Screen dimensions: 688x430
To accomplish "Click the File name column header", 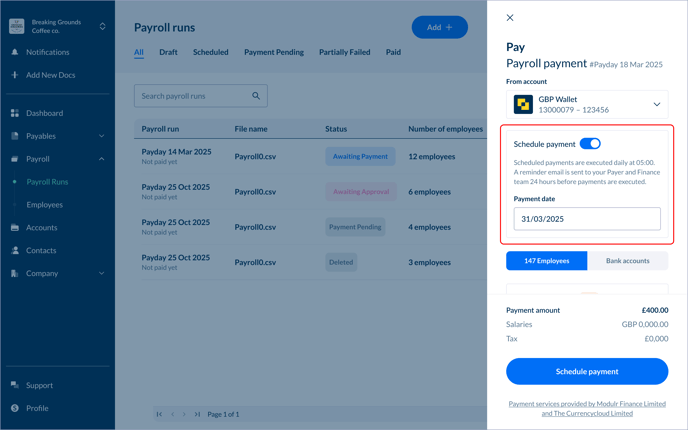I will pyautogui.click(x=251, y=129).
